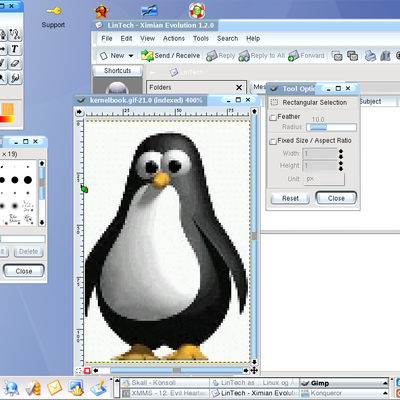
Task: Select the Eraser tool in GIMP toolbox
Action: click(15, 63)
